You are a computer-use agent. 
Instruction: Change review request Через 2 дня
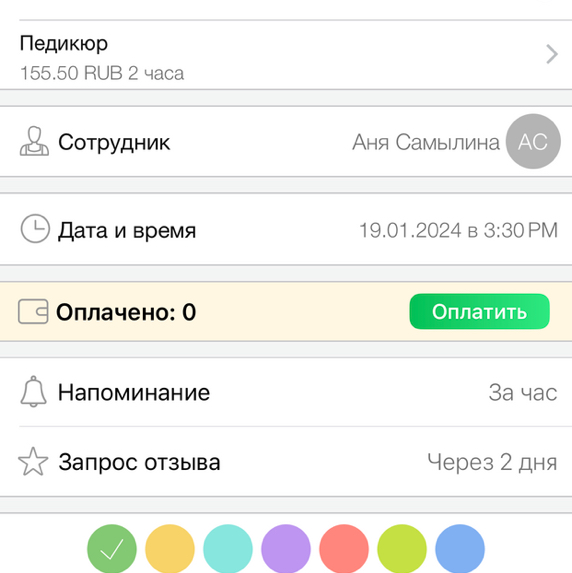point(492,462)
